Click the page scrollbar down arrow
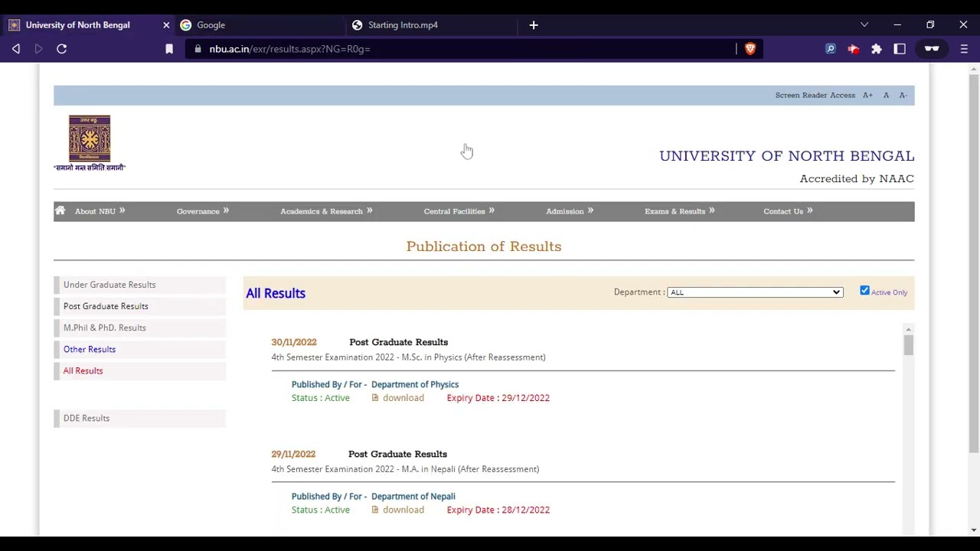Screen dimensions: 980x551 click(973, 530)
